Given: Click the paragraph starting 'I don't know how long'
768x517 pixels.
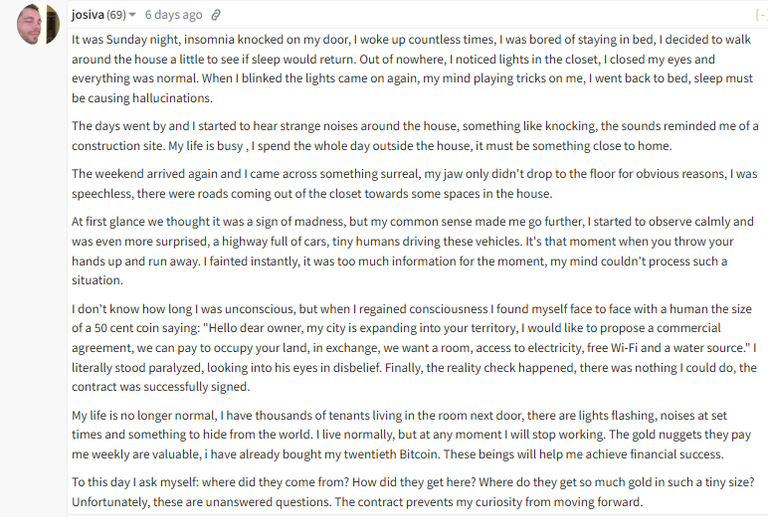Looking at the screenshot, I should click(414, 348).
